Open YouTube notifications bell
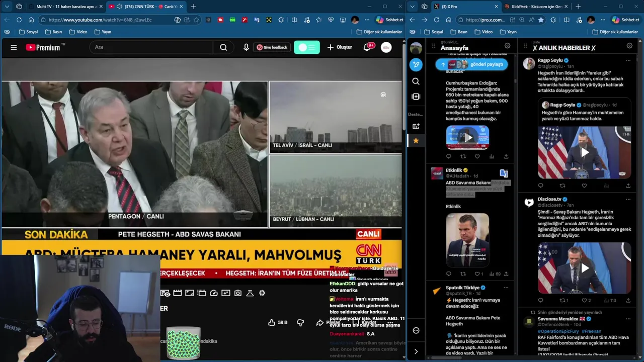This screenshot has height=362, width=644. (367, 47)
